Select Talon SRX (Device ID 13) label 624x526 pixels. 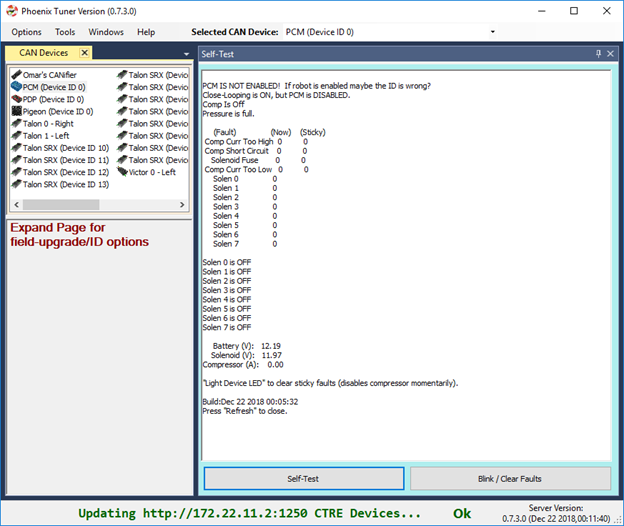click(66, 184)
